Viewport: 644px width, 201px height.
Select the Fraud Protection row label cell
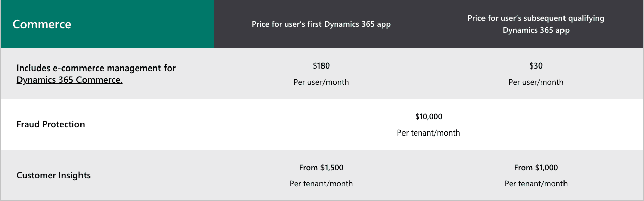107,124
